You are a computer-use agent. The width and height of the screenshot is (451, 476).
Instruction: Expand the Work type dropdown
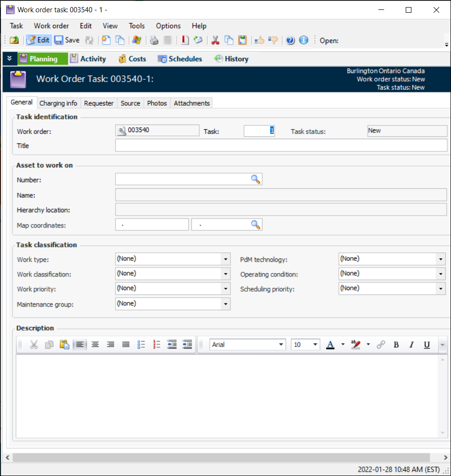coord(225,259)
